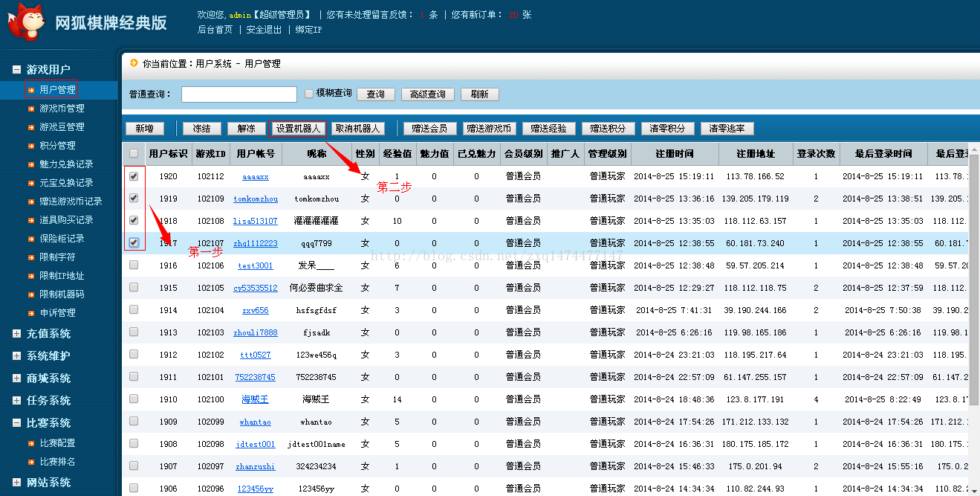980x496 pixels.
Task: Expand the 商城系统 section
Action: (16, 379)
